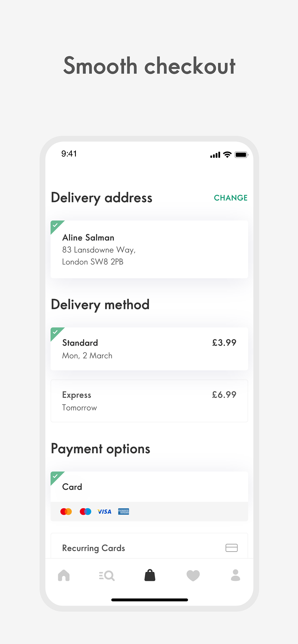Tap the Mastercard logo

pyautogui.click(x=66, y=512)
